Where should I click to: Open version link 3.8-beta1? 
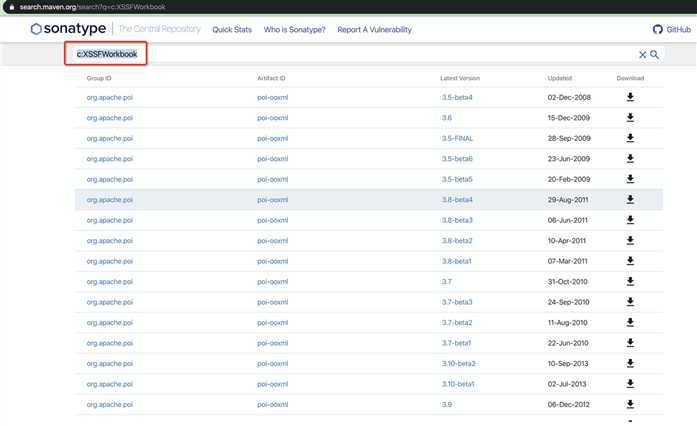pos(457,261)
